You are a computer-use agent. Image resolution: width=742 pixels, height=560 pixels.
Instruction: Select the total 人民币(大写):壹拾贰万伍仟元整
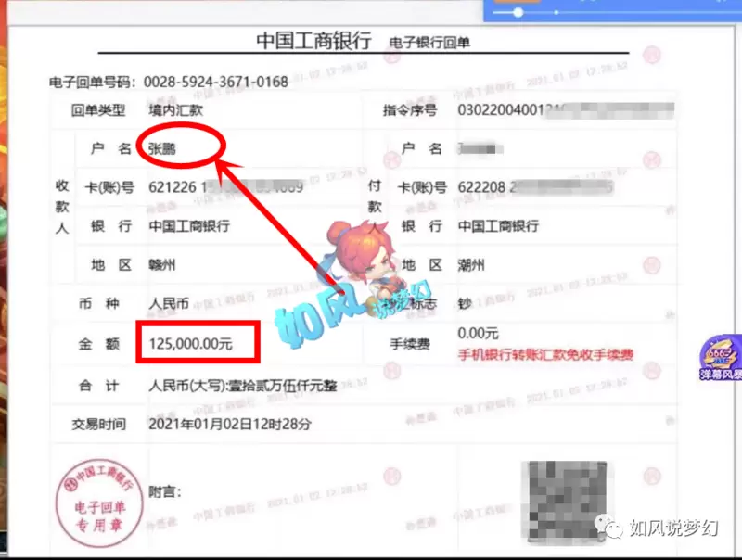(243, 386)
